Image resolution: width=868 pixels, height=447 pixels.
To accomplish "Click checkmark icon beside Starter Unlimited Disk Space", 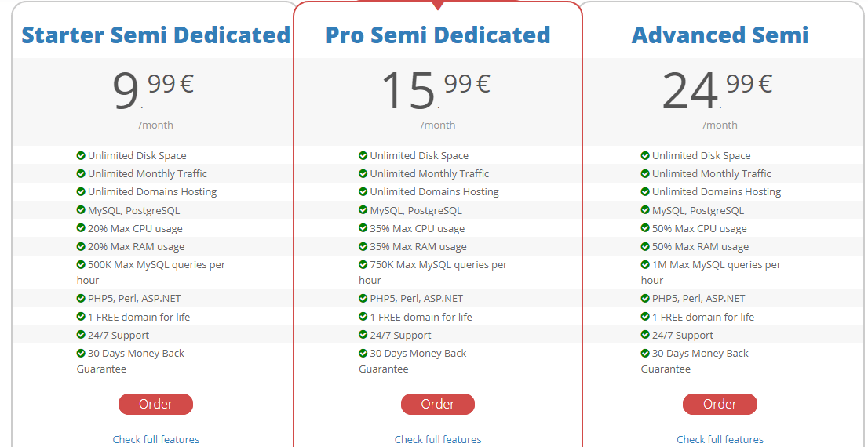I will (81, 155).
